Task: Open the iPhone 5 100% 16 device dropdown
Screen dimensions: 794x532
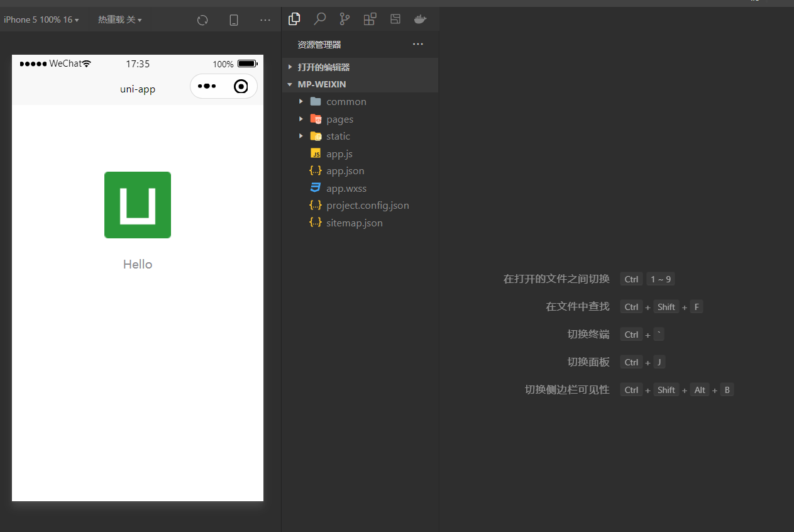Action: [x=41, y=20]
